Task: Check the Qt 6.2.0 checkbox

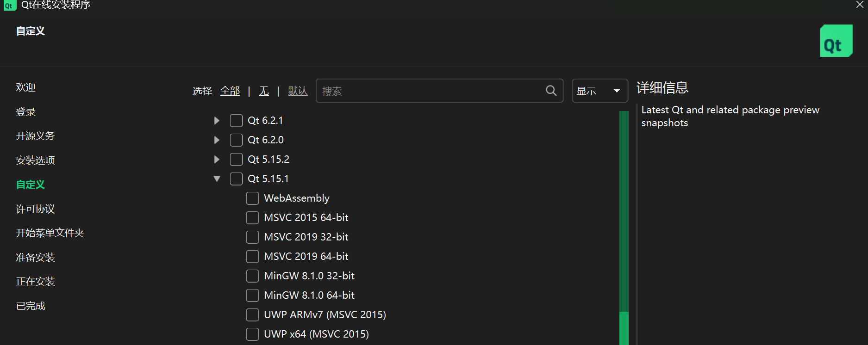Action: point(236,140)
